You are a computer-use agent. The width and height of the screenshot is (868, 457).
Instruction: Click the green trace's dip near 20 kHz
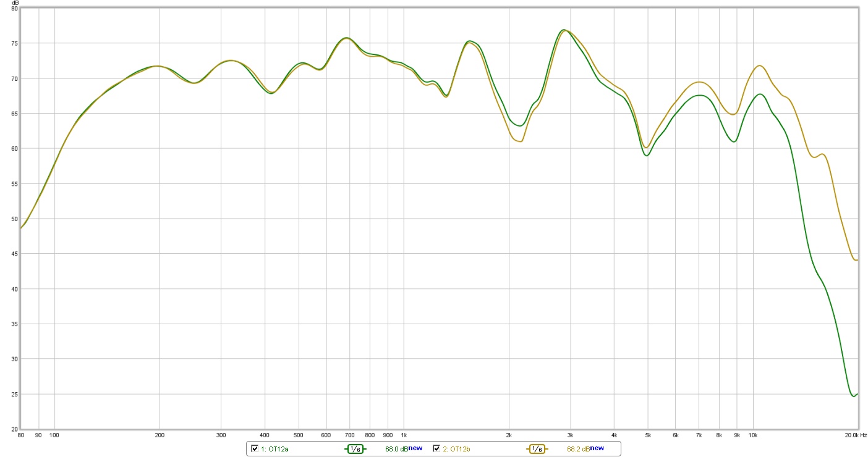click(x=854, y=396)
